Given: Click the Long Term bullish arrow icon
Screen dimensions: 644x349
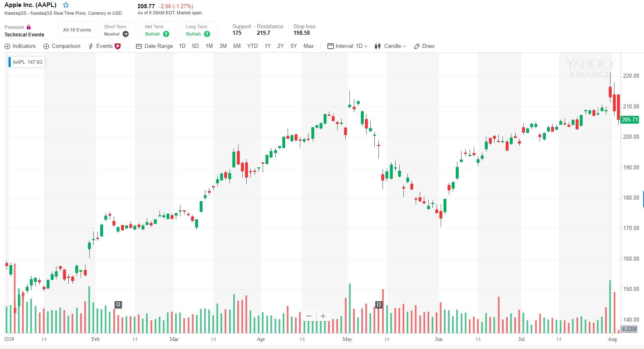Looking at the screenshot, I should coord(207,34).
